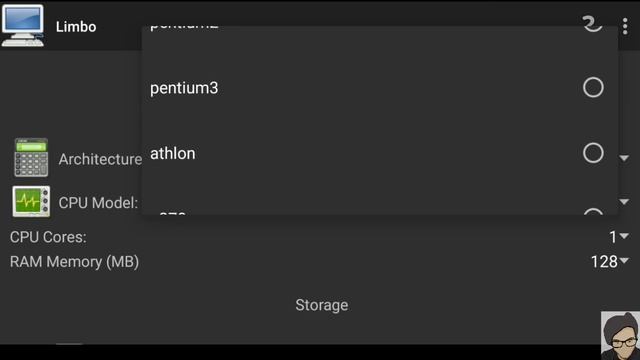This screenshot has width=640, height=360.
Task: Open the Architecture dropdown arrow
Action: [x=624, y=158]
